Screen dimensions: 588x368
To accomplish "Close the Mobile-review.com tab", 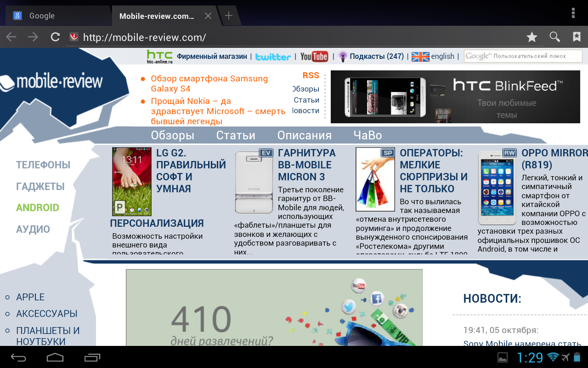I will click(x=208, y=16).
